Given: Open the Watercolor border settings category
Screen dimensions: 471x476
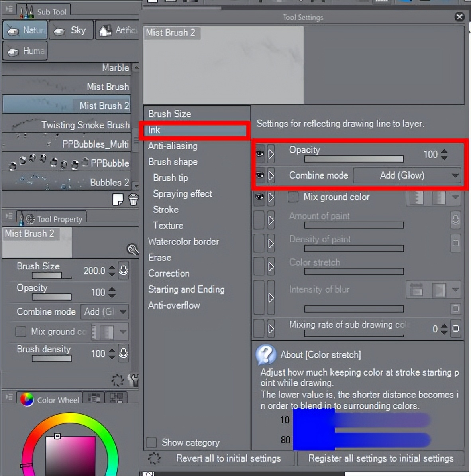Looking at the screenshot, I should (x=184, y=241).
